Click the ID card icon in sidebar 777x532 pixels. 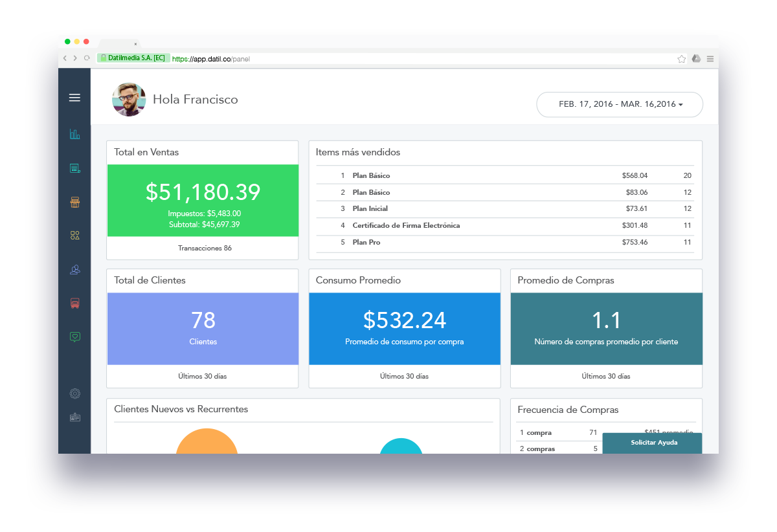tap(74, 417)
